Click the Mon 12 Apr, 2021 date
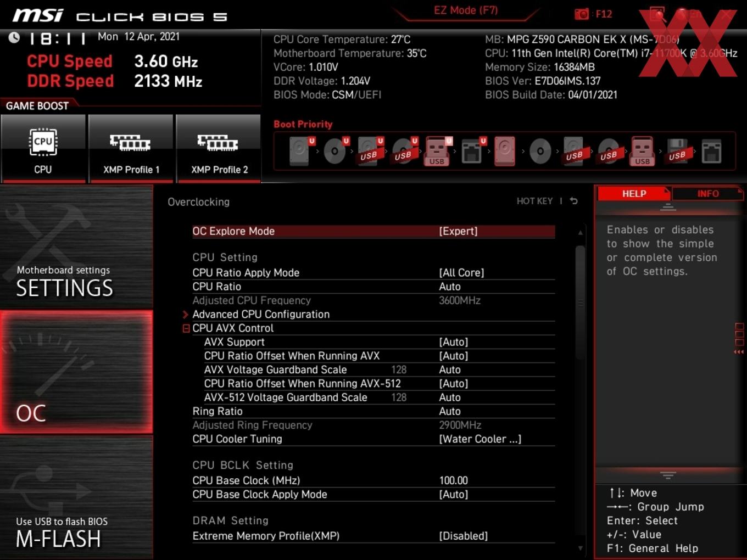747x560 pixels. point(138,36)
